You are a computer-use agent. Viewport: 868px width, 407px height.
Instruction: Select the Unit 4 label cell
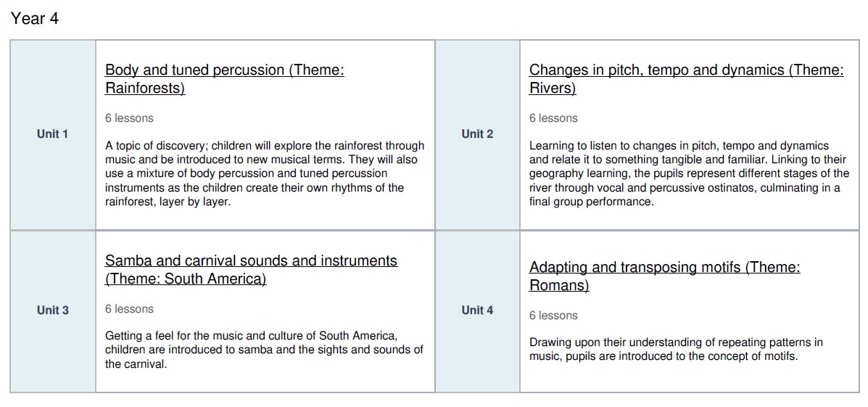point(477,311)
